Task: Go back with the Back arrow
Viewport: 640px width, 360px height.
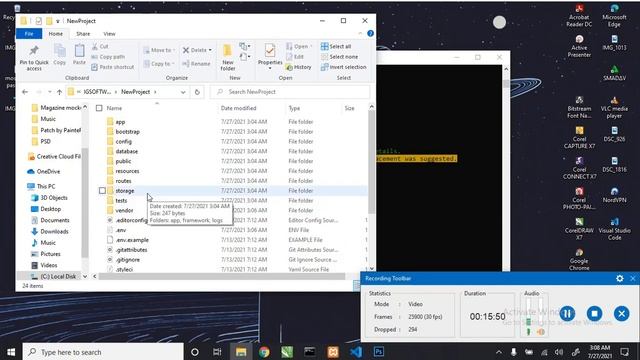Action: coord(25,92)
